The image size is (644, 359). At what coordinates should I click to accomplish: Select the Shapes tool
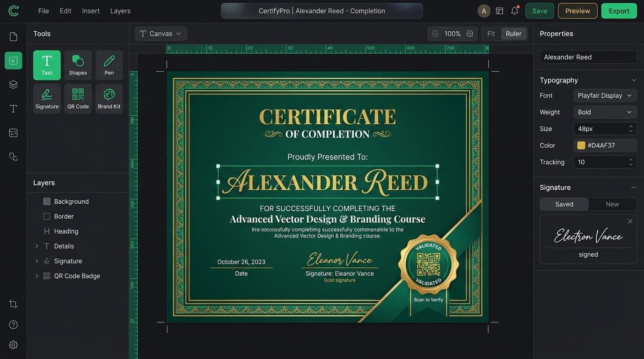78,65
